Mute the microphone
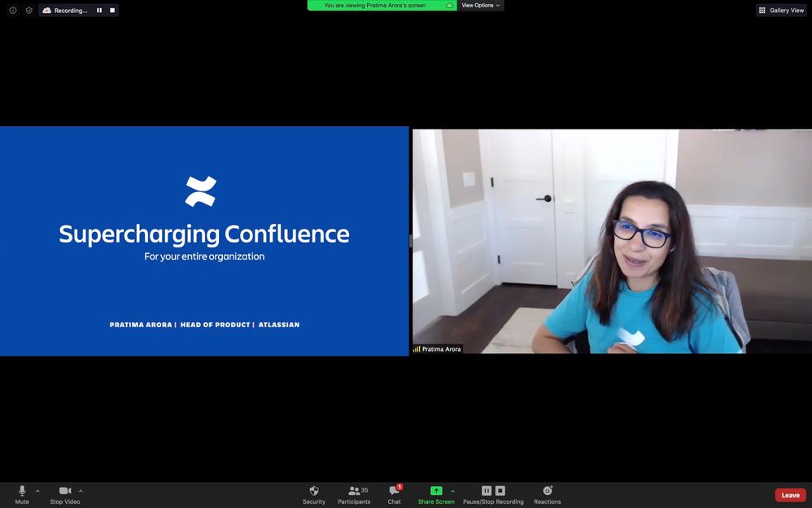812x508 pixels. [22, 494]
